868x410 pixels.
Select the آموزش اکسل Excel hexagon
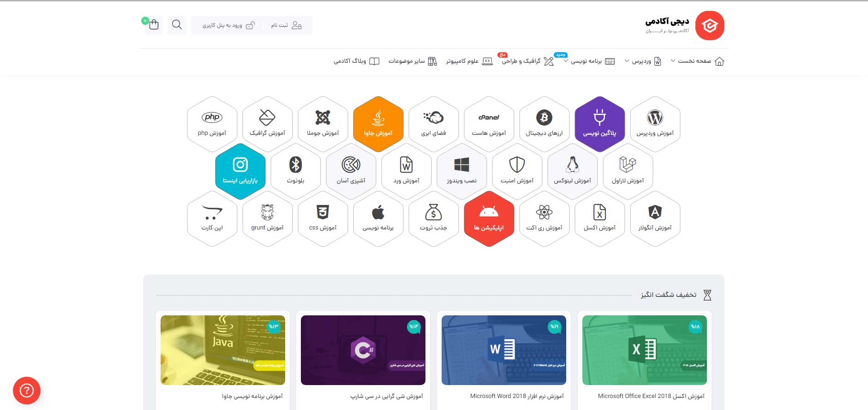tap(599, 218)
